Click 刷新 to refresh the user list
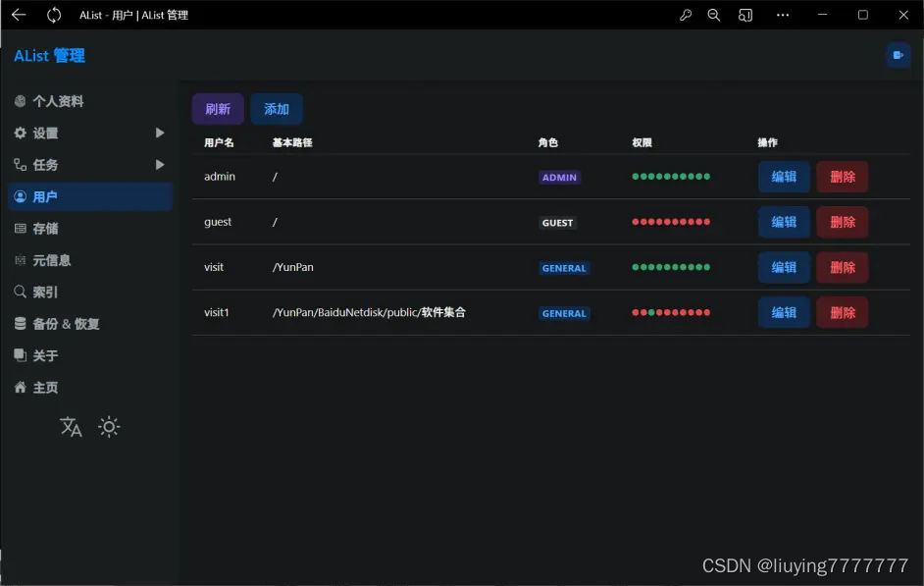 (217, 108)
